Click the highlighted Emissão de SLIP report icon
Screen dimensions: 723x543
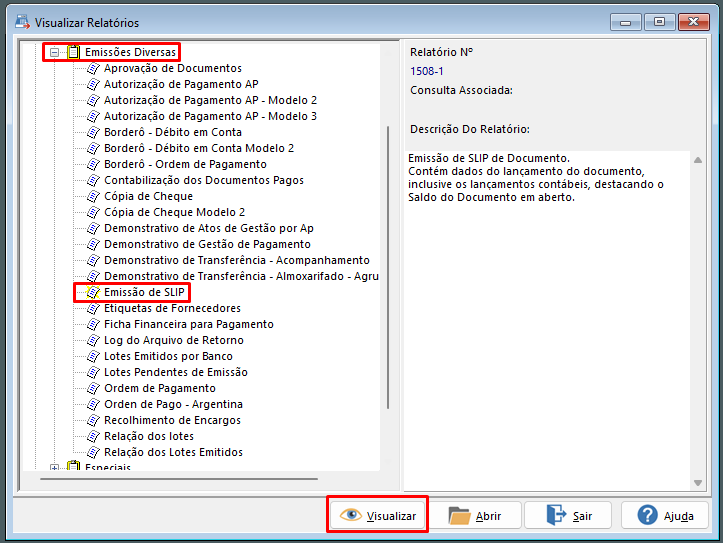(94, 292)
